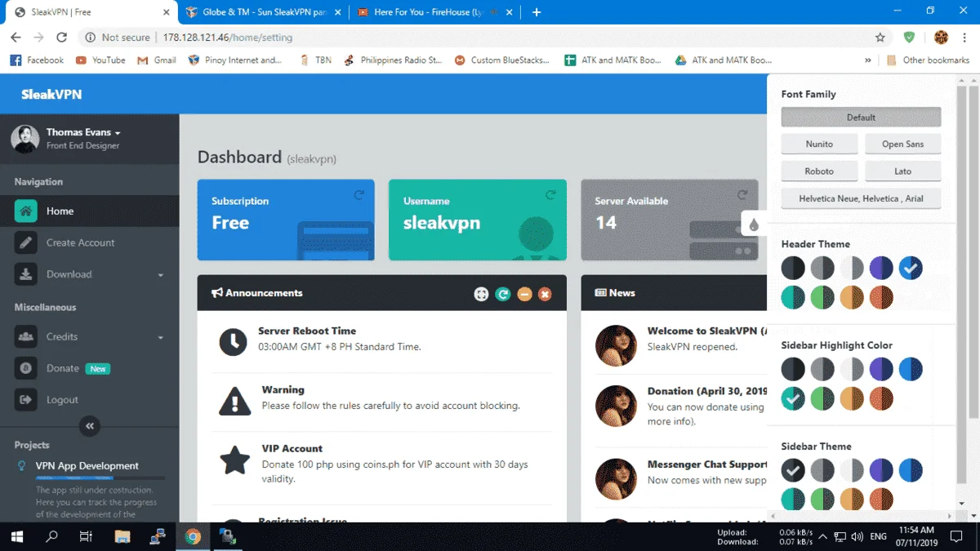Switch to the Here For You tab
This screenshot has width=980, height=551.
click(x=434, y=12)
